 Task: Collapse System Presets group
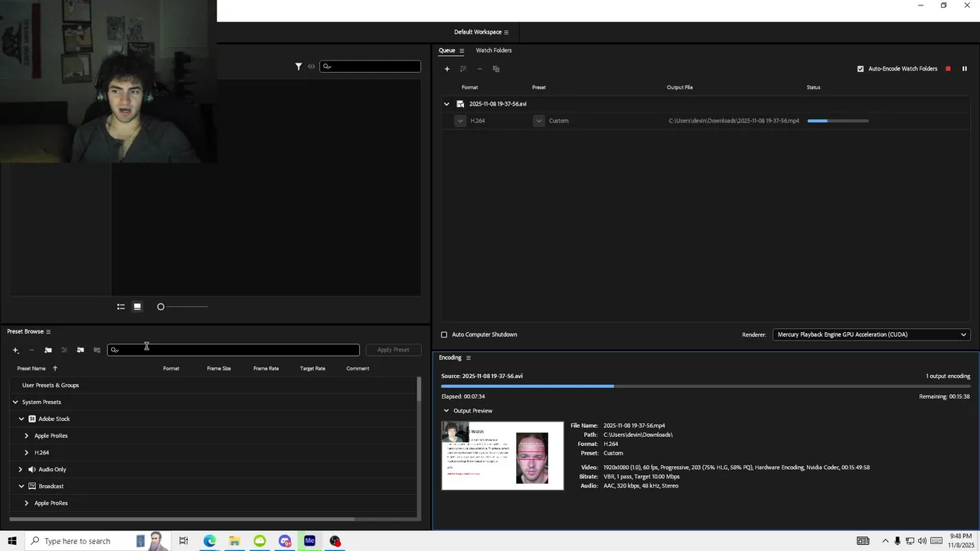(x=15, y=402)
